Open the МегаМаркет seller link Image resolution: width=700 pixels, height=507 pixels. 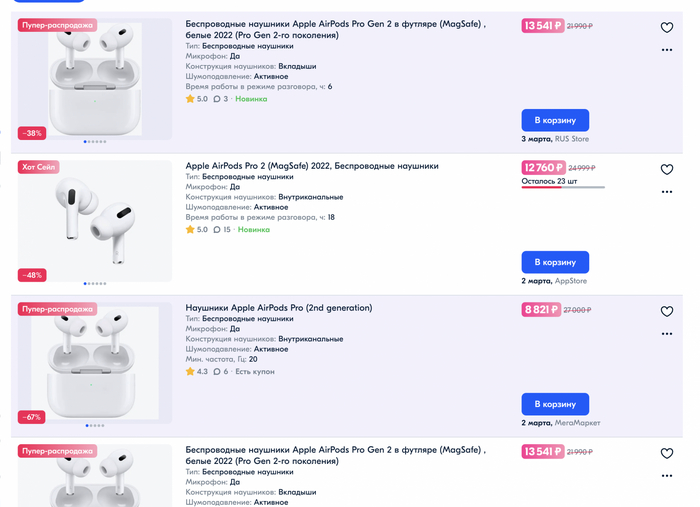click(582, 423)
